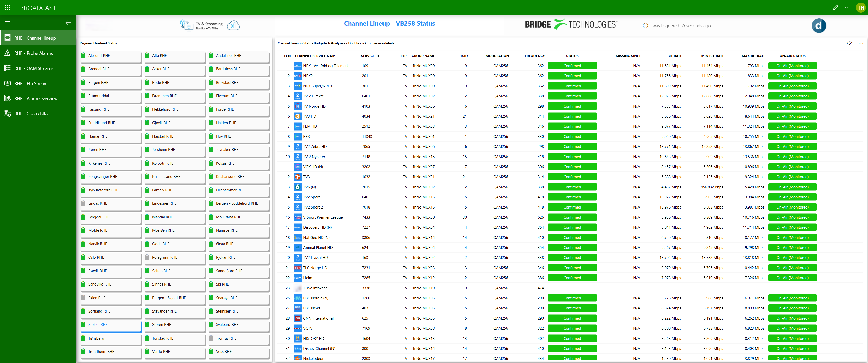Select the V Sport Premier League row
The height and width of the screenshot is (363, 868).
pyautogui.click(x=570, y=217)
